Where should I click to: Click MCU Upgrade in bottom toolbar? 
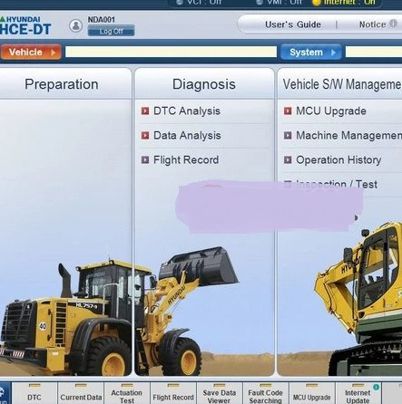pos(312,393)
